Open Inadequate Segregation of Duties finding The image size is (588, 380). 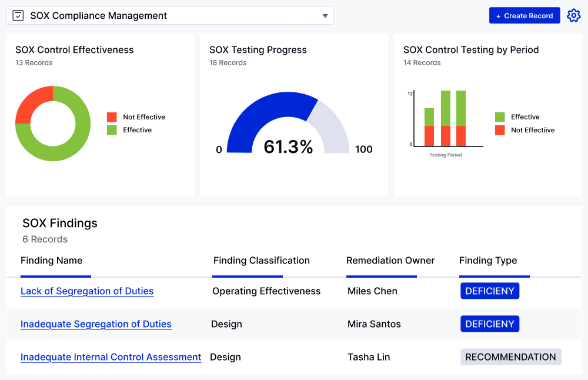[96, 324]
